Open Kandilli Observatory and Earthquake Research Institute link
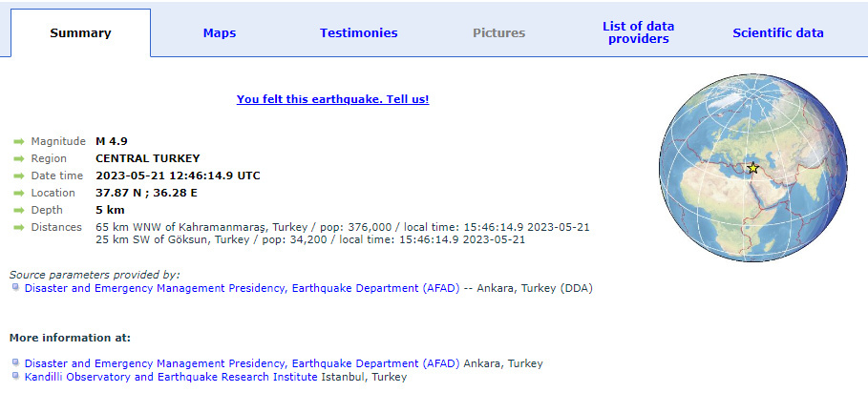 click(x=170, y=377)
